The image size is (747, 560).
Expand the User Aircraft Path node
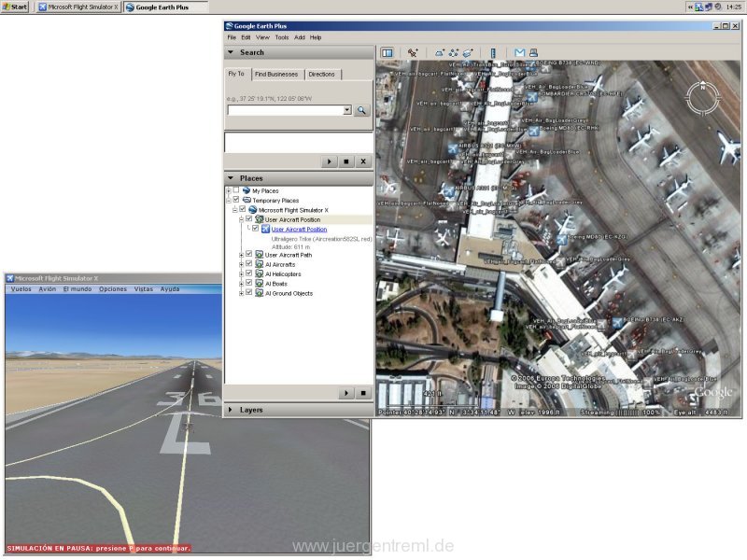point(242,255)
